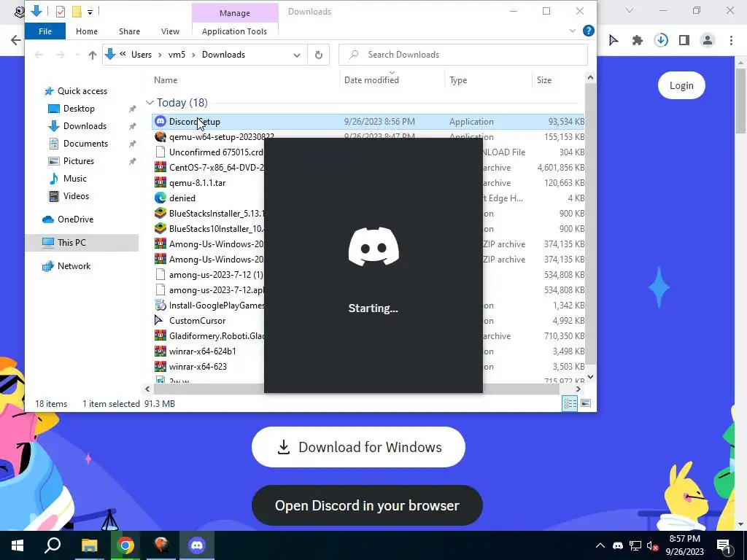The height and width of the screenshot is (560, 747).
Task: Toggle Chrome side panel icon
Action: pyautogui.click(x=684, y=41)
